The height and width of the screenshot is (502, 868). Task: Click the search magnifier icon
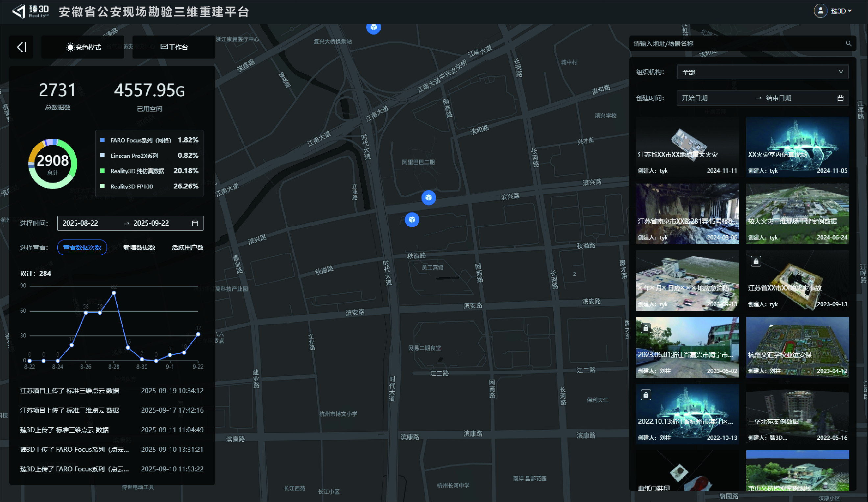(x=848, y=44)
